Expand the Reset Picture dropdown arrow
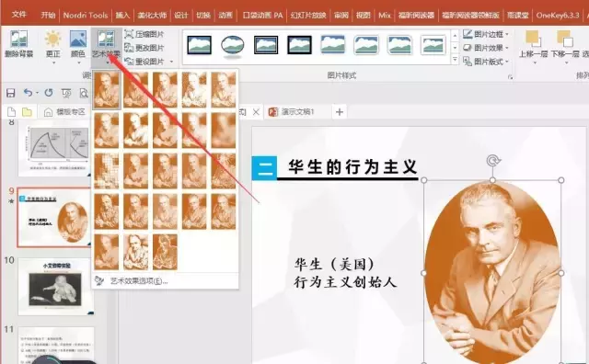Image resolution: width=589 pixels, height=364 pixels. [x=172, y=62]
